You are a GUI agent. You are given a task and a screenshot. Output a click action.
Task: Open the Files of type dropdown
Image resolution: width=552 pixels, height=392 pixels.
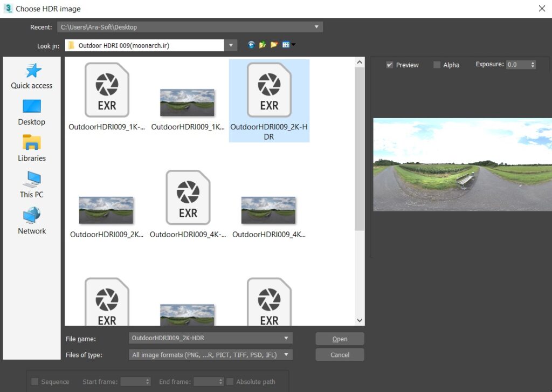click(x=211, y=355)
